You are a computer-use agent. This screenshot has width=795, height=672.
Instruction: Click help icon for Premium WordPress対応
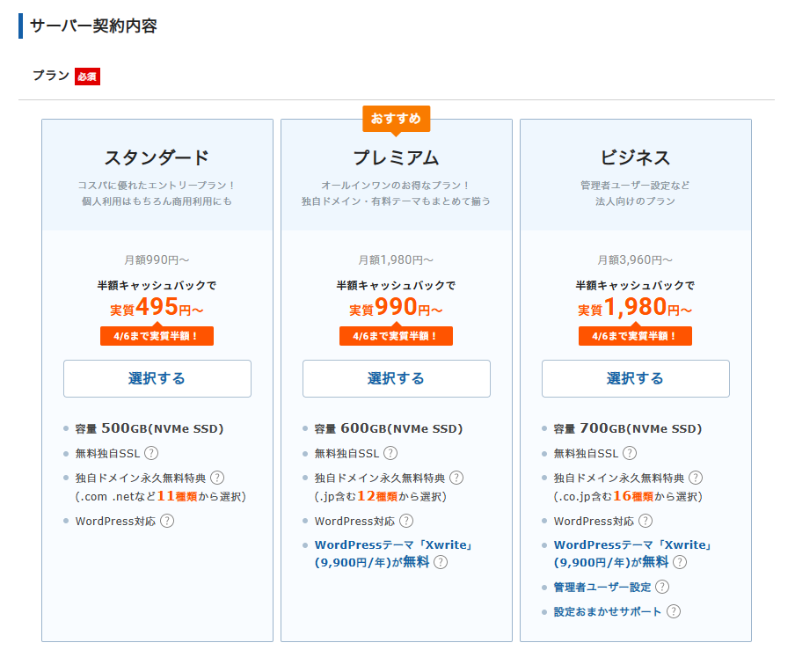point(406,521)
